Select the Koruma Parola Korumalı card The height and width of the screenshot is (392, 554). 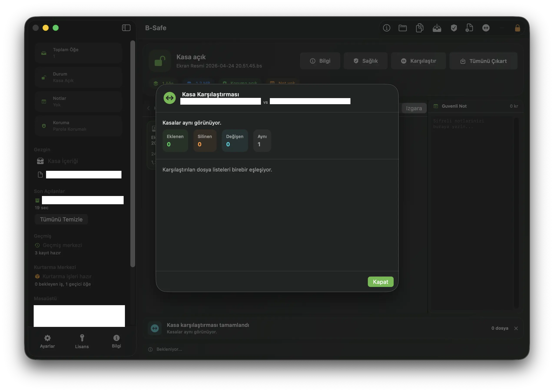click(78, 126)
